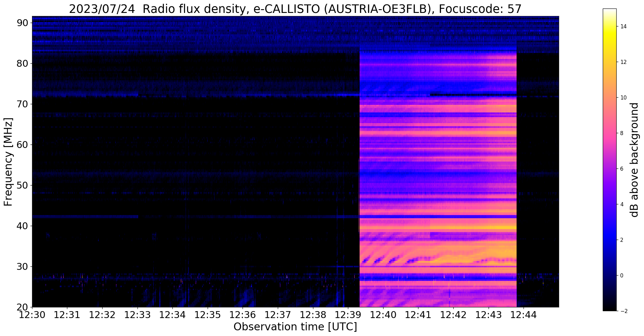Image resolution: width=644 pixels, height=336 pixels.
Task: Click the plot title mentioning e-CALLISTO AUSTRIA-OE3FLB
Action: [x=295, y=9]
